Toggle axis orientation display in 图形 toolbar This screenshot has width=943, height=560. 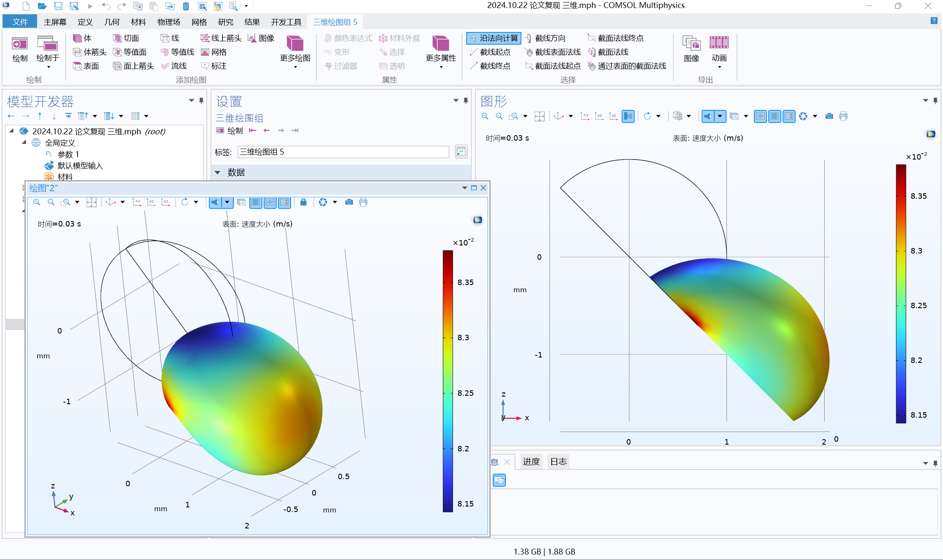coord(760,116)
